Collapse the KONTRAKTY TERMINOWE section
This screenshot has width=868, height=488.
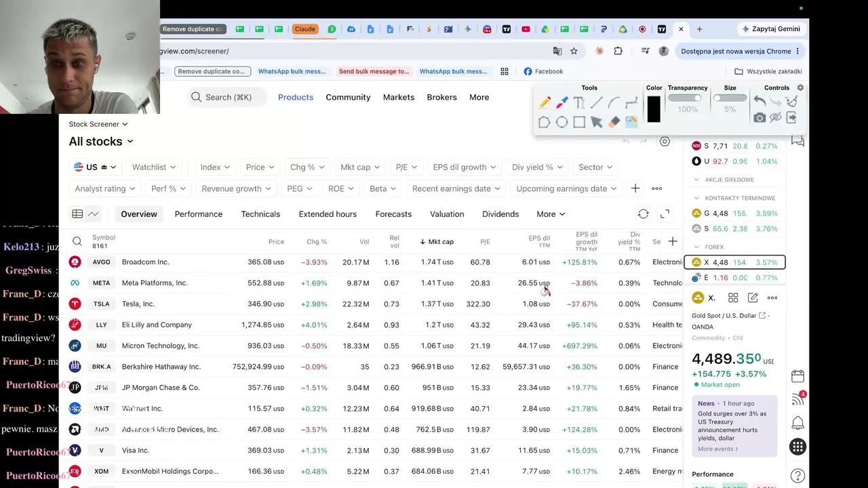point(696,198)
